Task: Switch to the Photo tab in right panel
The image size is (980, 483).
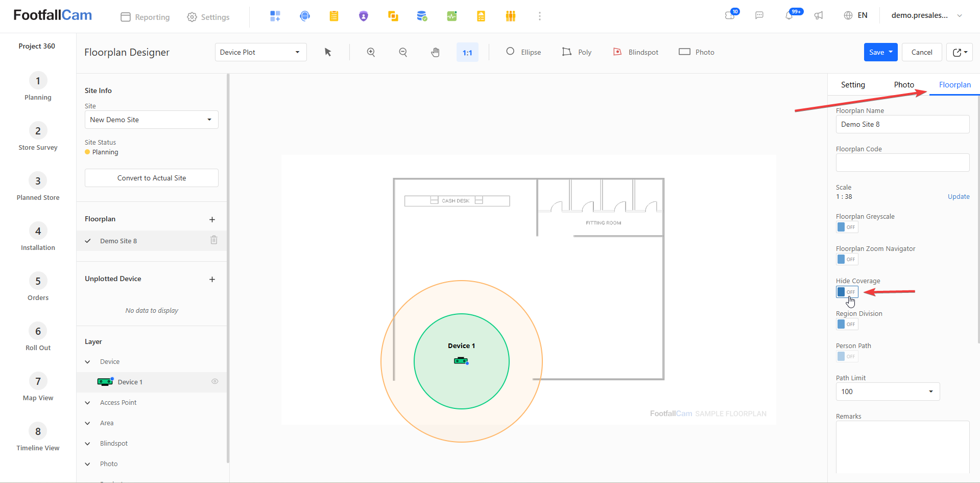Action: (x=904, y=85)
